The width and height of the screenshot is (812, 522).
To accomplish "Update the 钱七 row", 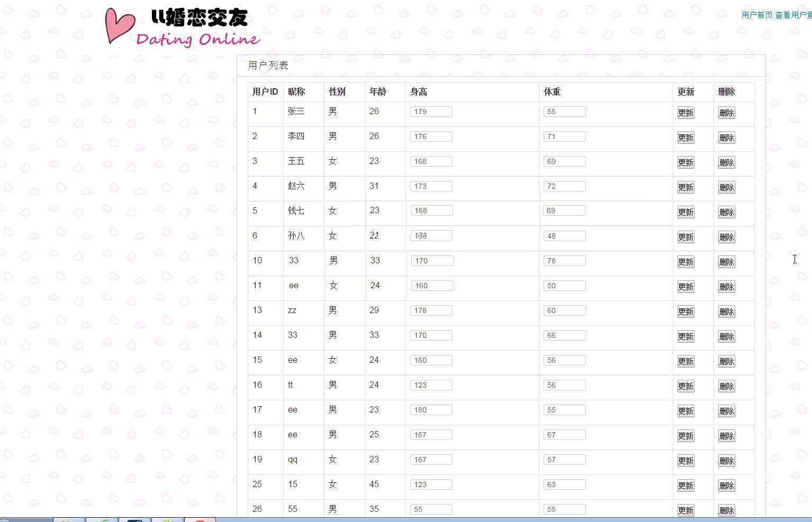I will (x=685, y=212).
